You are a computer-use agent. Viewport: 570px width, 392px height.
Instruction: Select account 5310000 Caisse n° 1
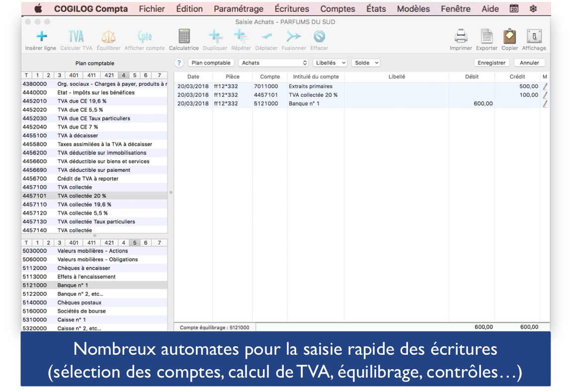coord(94,319)
